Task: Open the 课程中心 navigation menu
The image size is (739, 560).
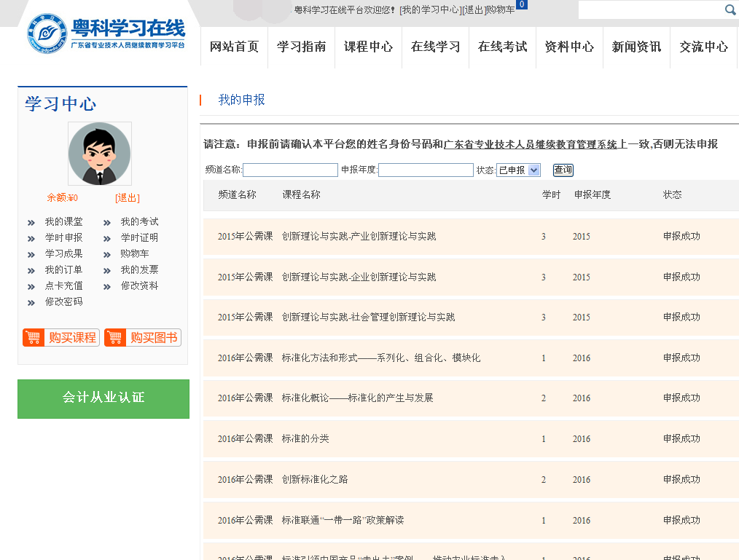Action: (x=368, y=47)
